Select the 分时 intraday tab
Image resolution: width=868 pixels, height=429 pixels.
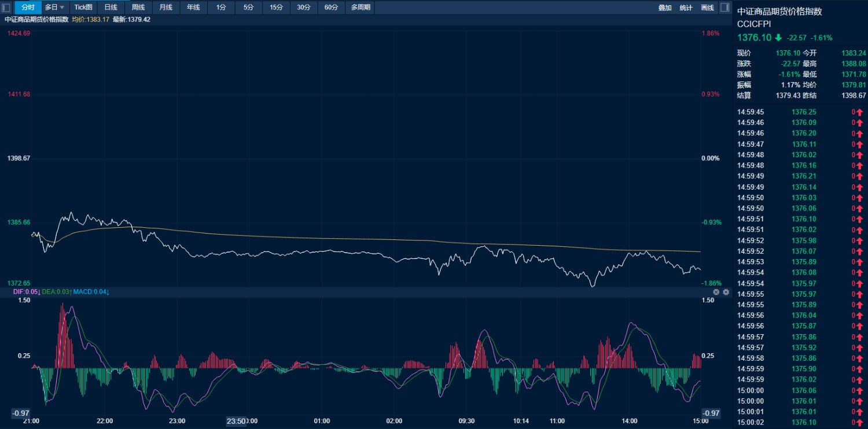pos(28,8)
